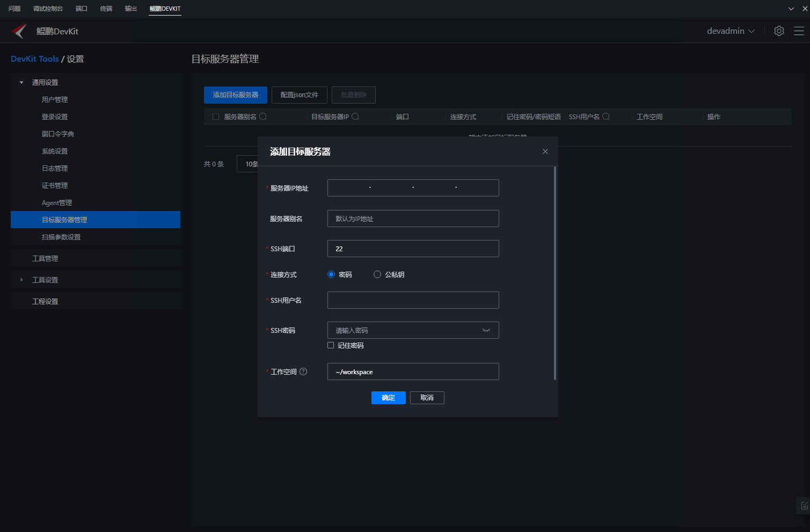
Task: Select the 公私钥 connection radio button
Action: click(x=377, y=274)
